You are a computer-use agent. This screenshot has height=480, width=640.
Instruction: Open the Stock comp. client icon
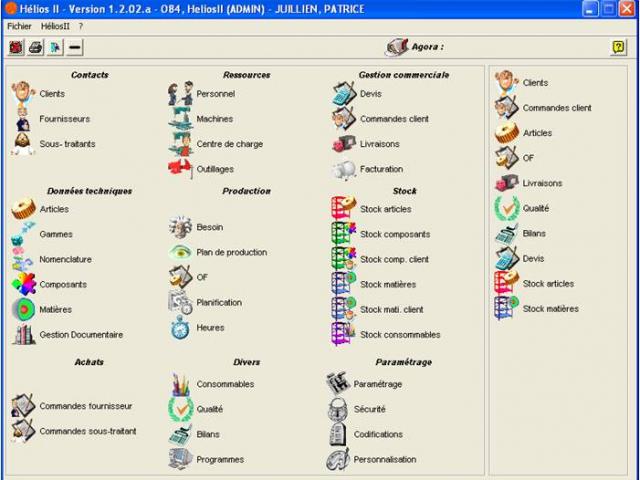[344, 259]
